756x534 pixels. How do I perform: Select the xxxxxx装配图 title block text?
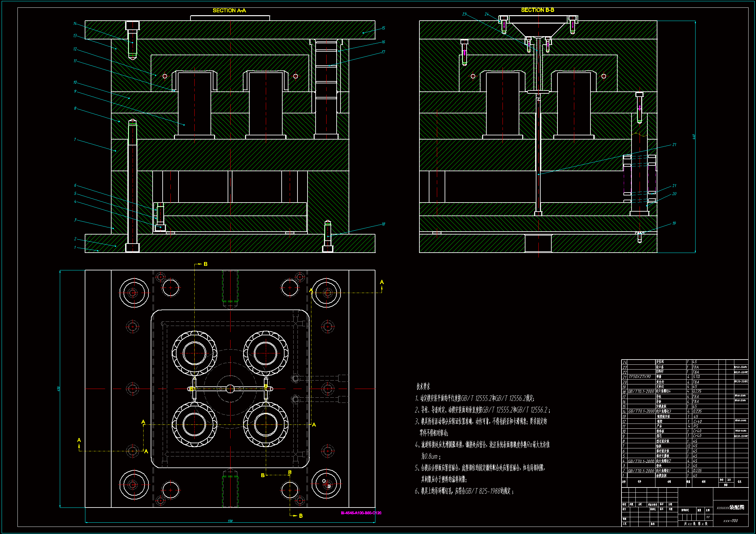coord(730,508)
